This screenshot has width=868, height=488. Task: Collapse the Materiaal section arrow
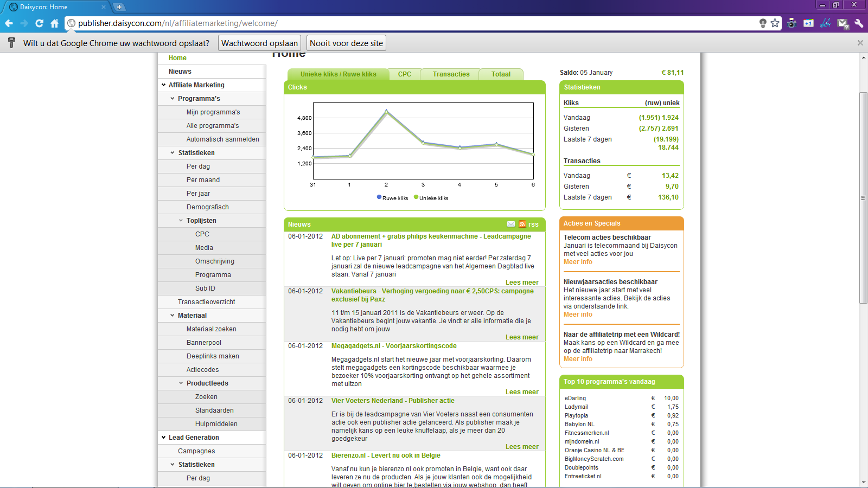(173, 316)
